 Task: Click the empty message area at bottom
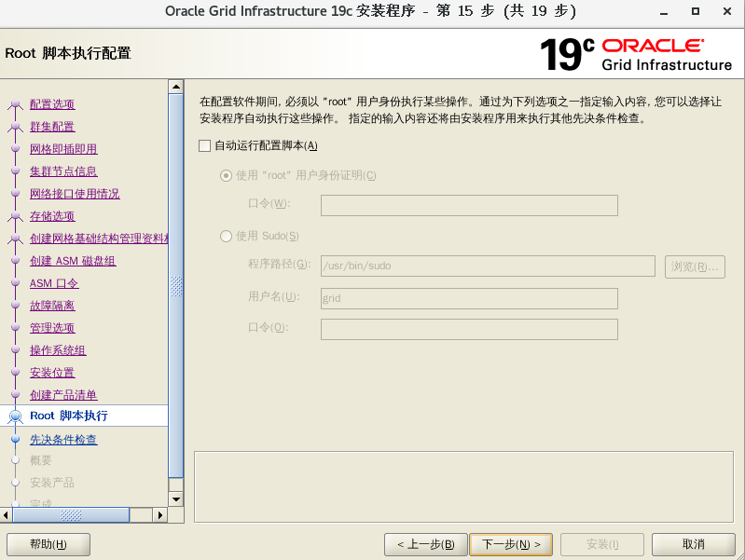coord(463,486)
